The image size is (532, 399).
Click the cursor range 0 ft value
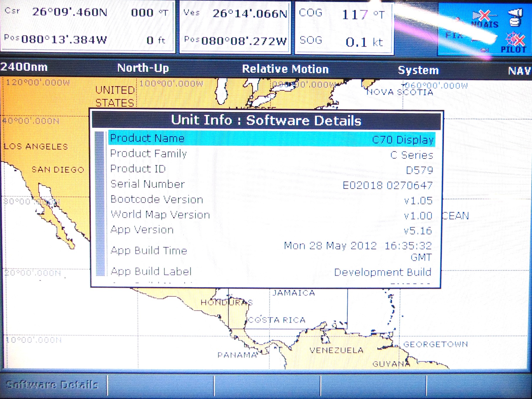click(156, 40)
